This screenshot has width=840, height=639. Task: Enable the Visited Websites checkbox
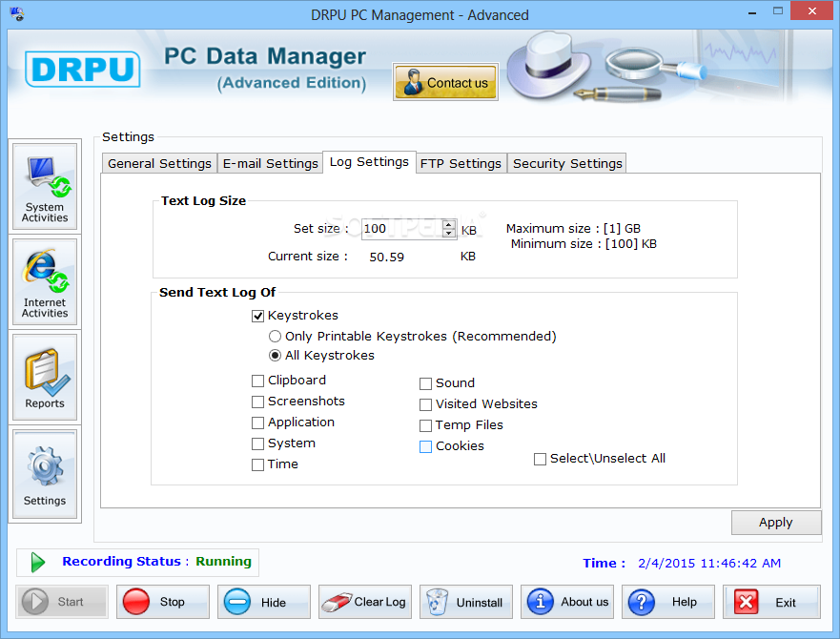[425, 404]
